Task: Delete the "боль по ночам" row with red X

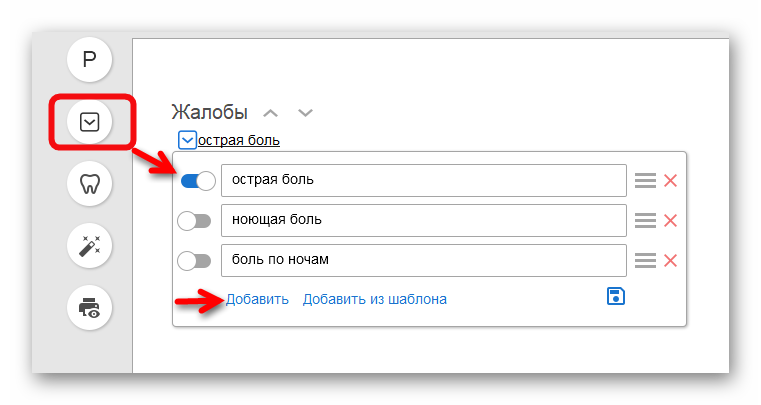Action: [x=670, y=261]
